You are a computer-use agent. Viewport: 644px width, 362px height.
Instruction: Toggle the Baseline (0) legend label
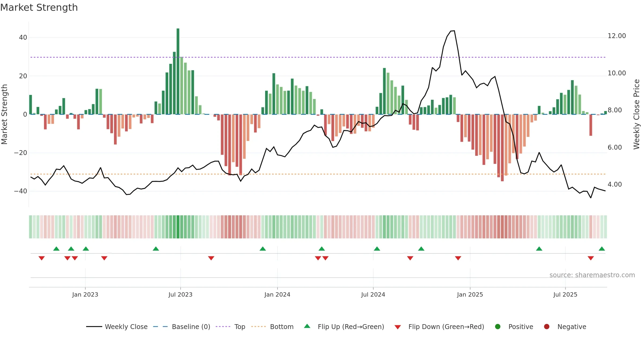191,327
